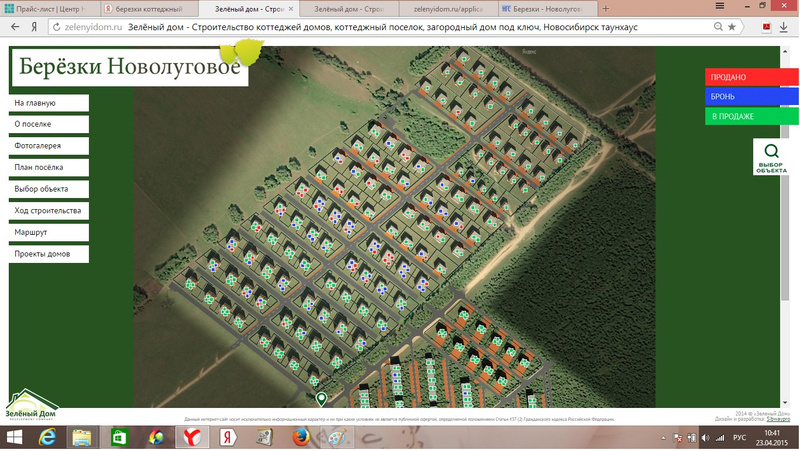Click the Берёзки Новолуговое title banner
Image resolution: width=800 pixels, height=451 pixels.
coord(130,67)
